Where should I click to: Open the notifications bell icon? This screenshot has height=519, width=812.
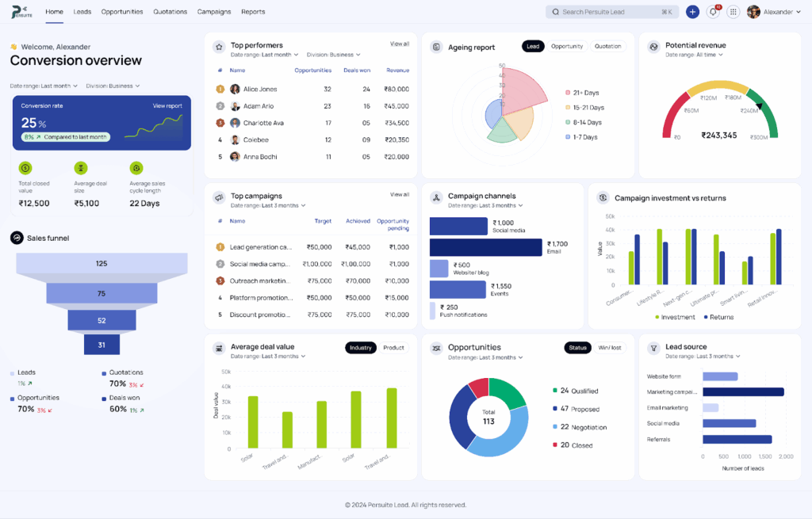click(713, 12)
